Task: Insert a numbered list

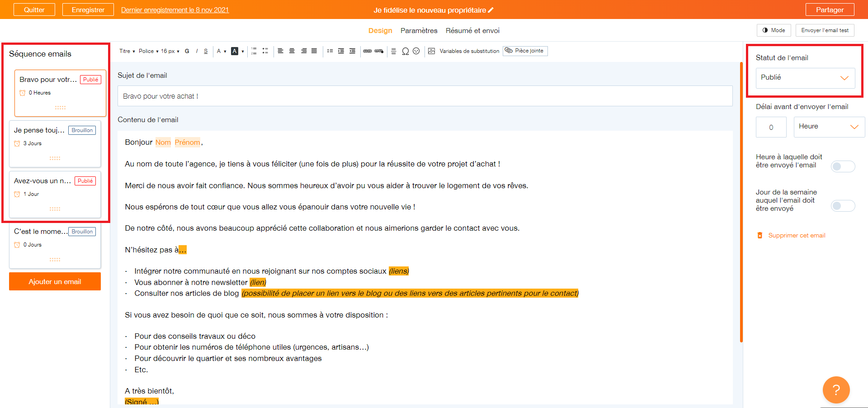Action: (x=254, y=51)
